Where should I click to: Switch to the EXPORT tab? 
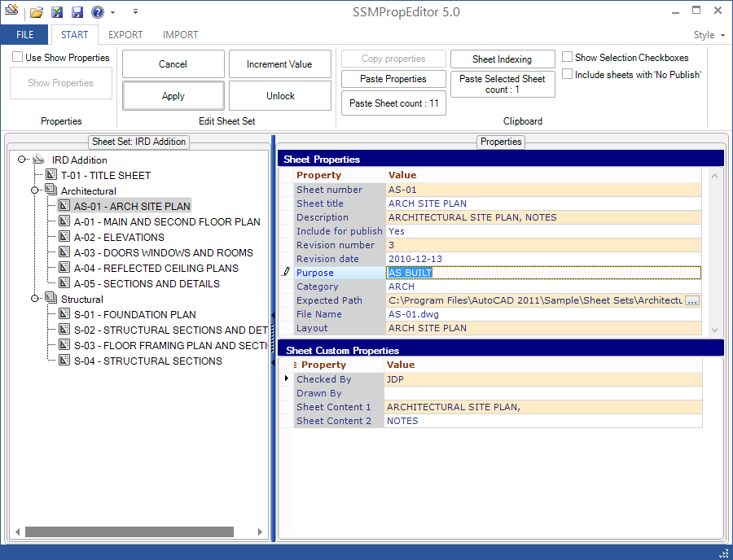[x=125, y=34]
